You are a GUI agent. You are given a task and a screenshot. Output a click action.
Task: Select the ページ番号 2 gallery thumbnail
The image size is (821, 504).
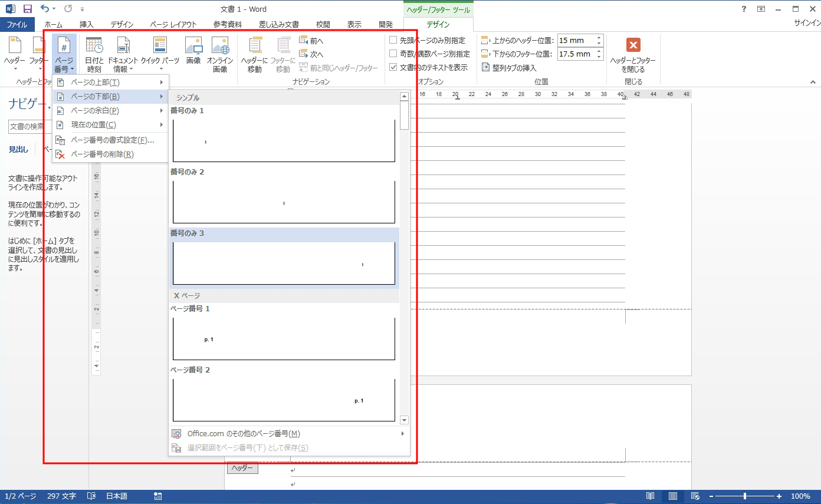(x=284, y=400)
